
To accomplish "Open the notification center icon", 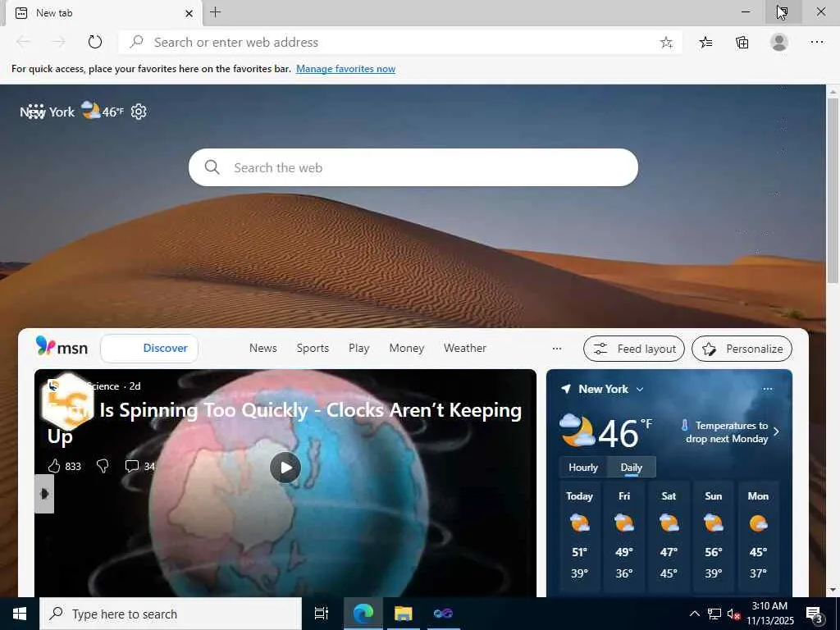I will pos(814,614).
